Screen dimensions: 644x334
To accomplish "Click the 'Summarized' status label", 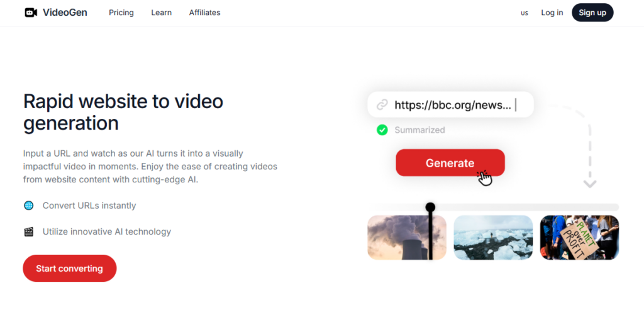I will (419, 130).
